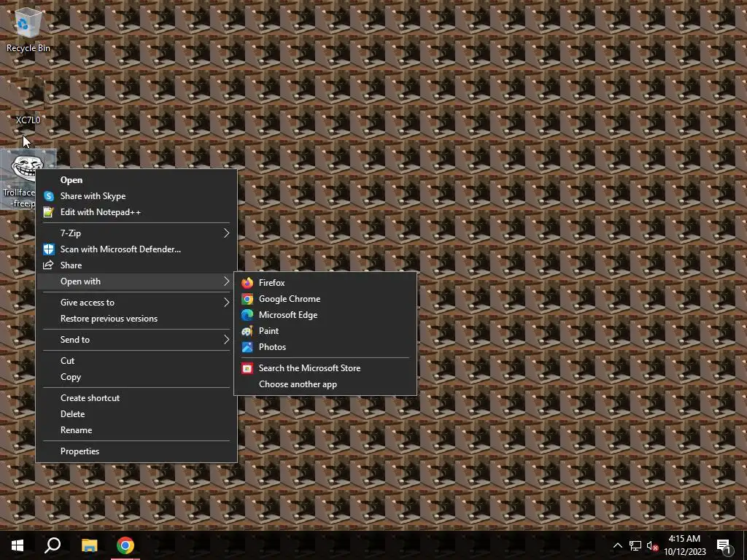Open the 7-Zip menu entry

pos(136,233)
